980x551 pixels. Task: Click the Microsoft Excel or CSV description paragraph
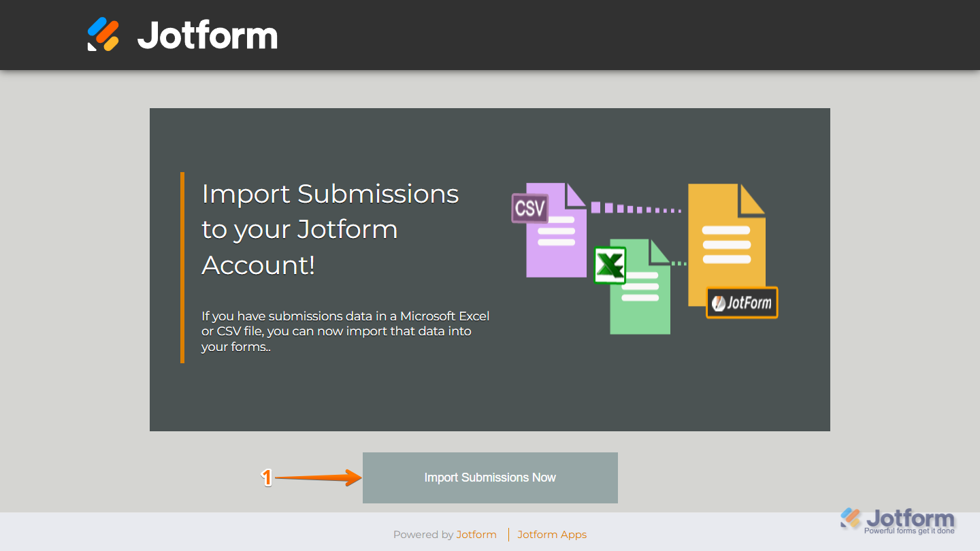point(345,331)
